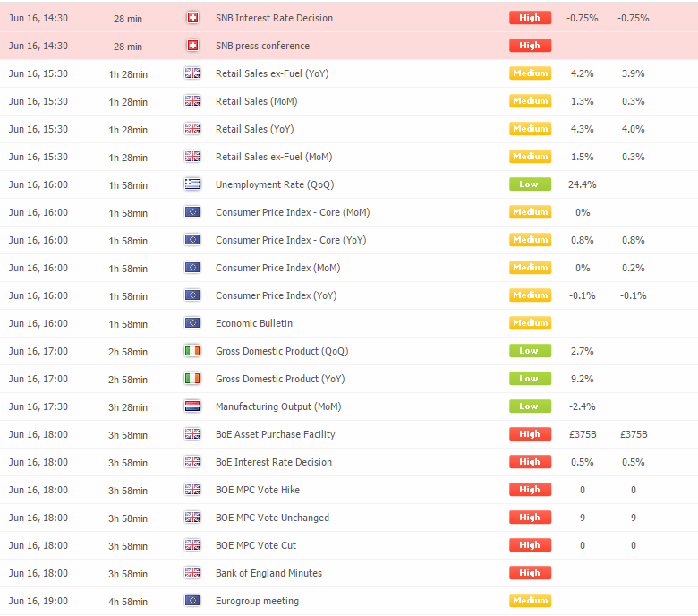Open the Eurogroup meeting event

click(258, 601)
